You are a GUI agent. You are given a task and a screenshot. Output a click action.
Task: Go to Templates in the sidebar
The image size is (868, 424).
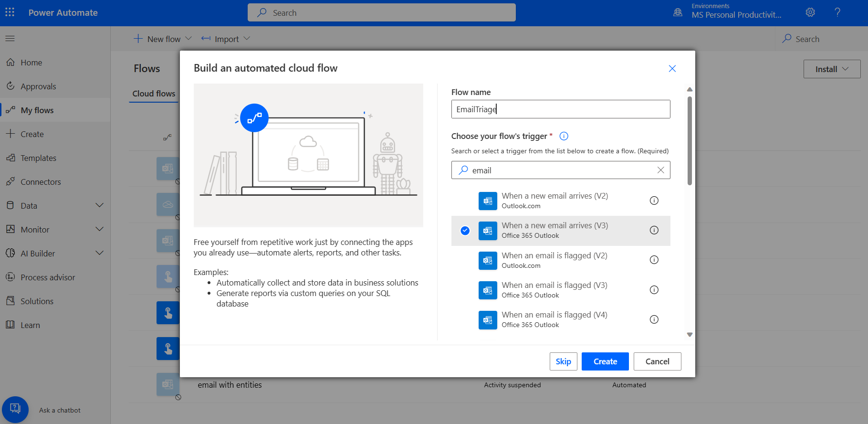click(38, 158)
